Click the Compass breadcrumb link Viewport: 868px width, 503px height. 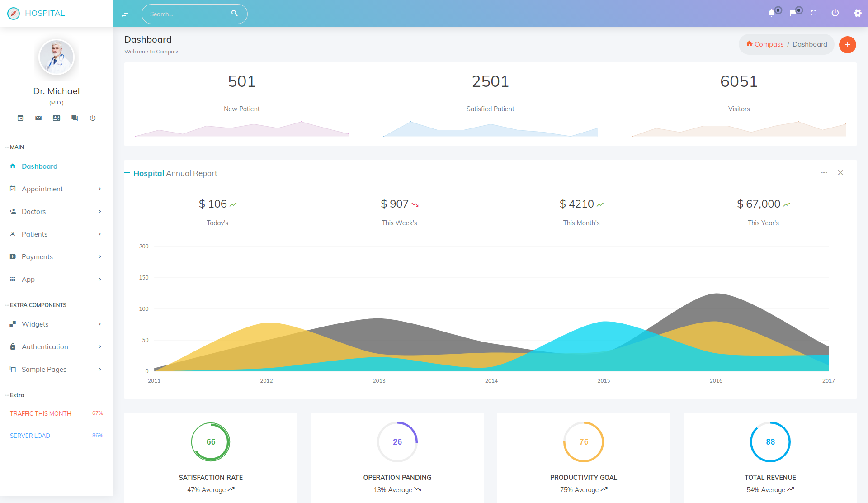[x=768, y=44]
